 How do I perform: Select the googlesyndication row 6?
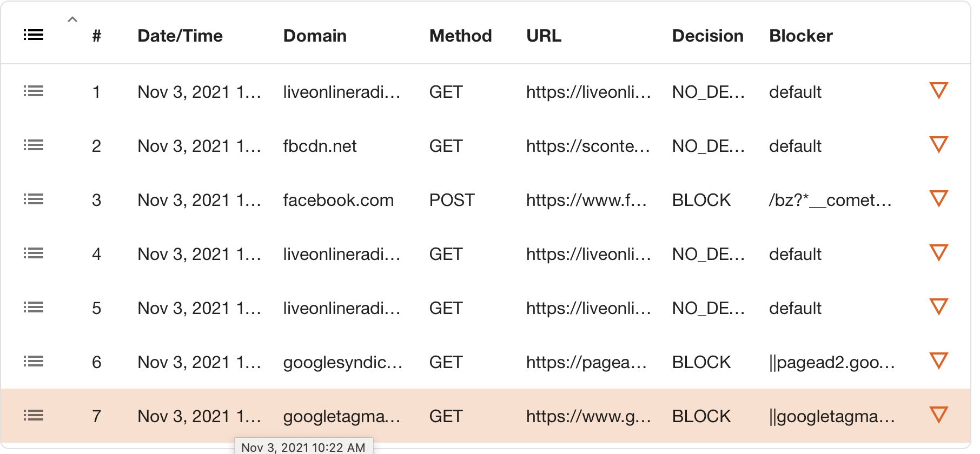tap(486, 362)
